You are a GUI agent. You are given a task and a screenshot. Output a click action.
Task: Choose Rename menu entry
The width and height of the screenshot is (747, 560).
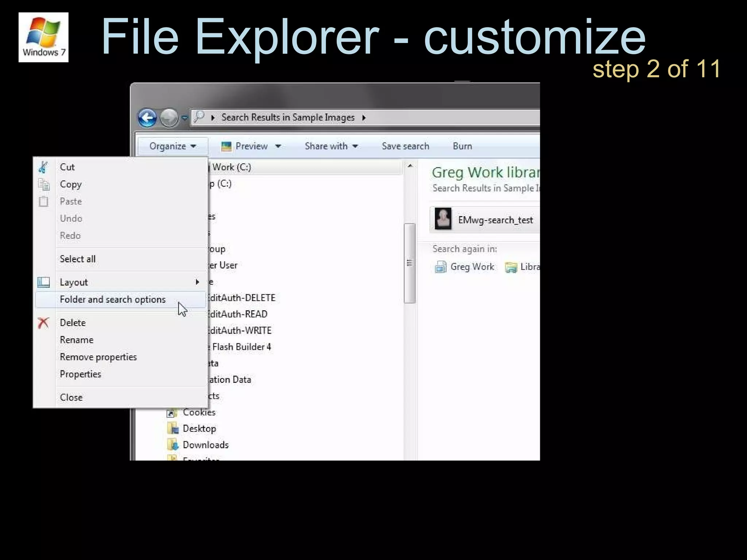tap(120, 340)
